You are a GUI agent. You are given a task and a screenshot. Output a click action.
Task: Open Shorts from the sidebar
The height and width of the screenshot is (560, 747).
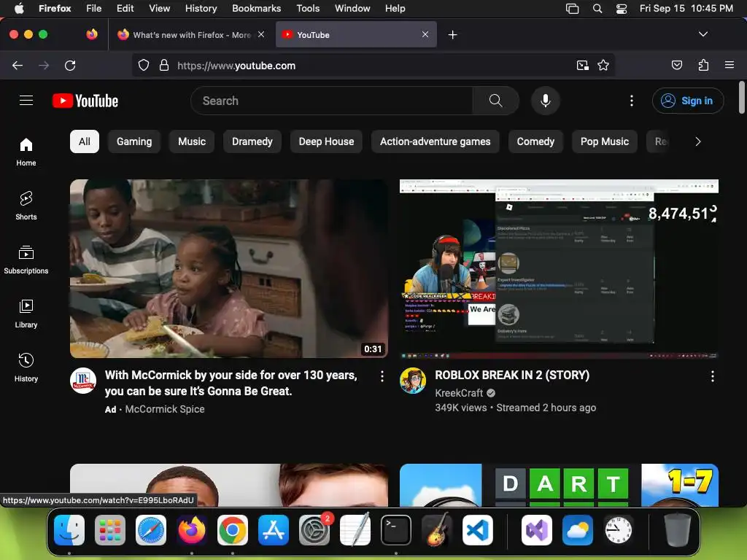[x=26, y=206]
